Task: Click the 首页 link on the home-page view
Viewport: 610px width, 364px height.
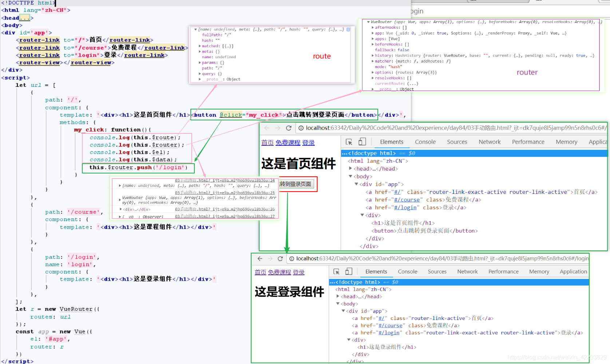Action: coord(267,143)
